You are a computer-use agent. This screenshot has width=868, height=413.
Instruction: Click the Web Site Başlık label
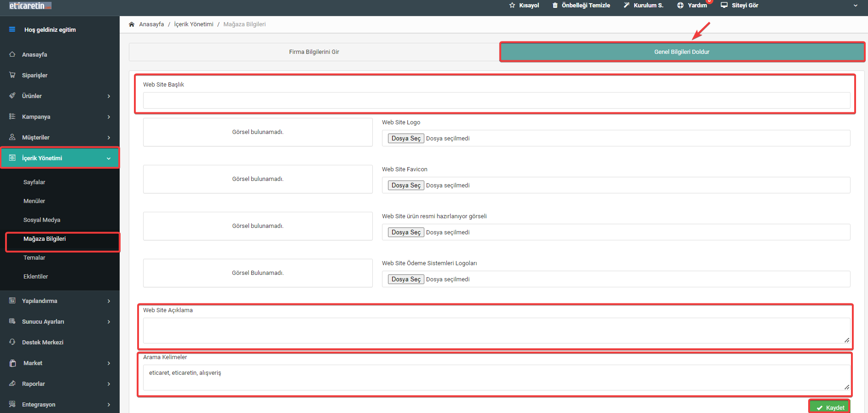click(x=163, y=85)
